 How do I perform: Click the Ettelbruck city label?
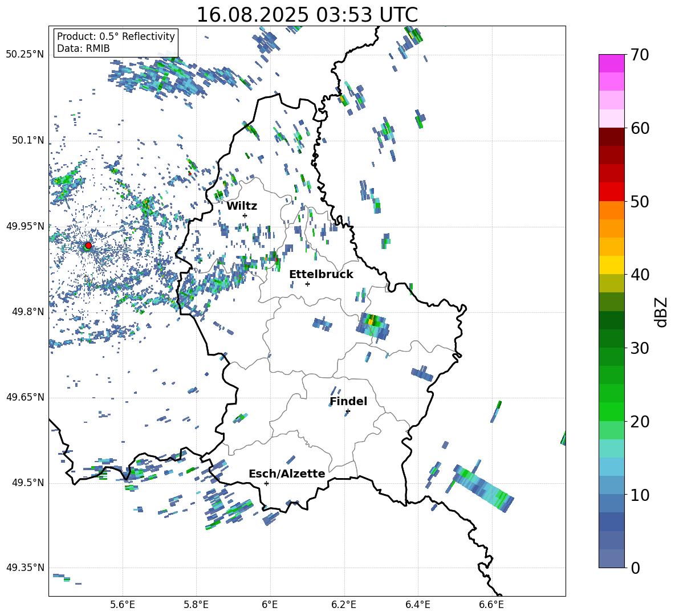[321, 275]
